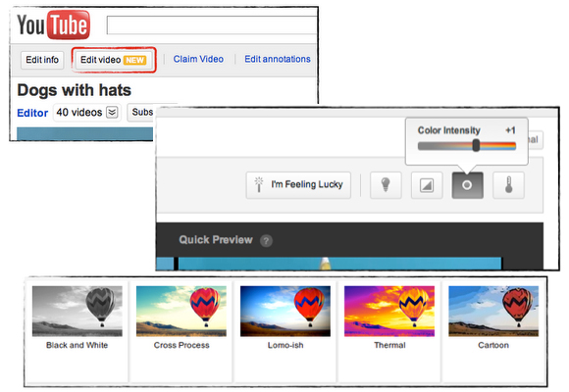
Task: Click the brightness lightbulb icon
Action: [386, 185]
